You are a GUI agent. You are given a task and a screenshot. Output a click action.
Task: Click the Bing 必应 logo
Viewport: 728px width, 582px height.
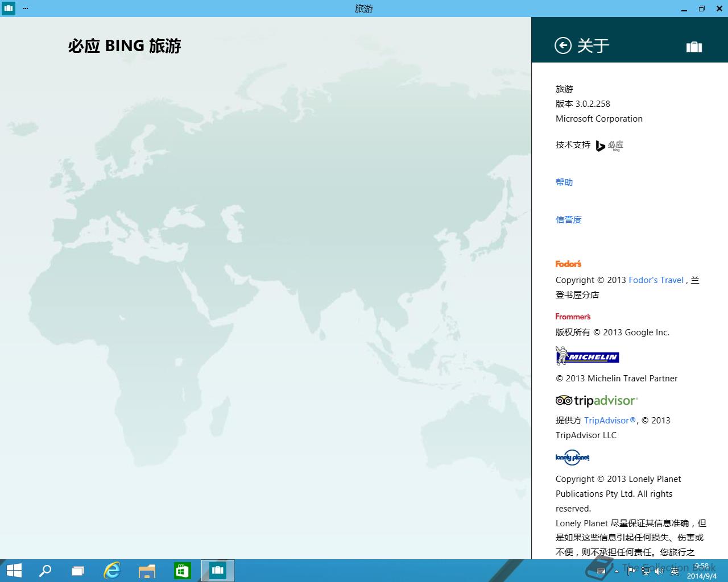pyautogui.click(x=610, y=146)
